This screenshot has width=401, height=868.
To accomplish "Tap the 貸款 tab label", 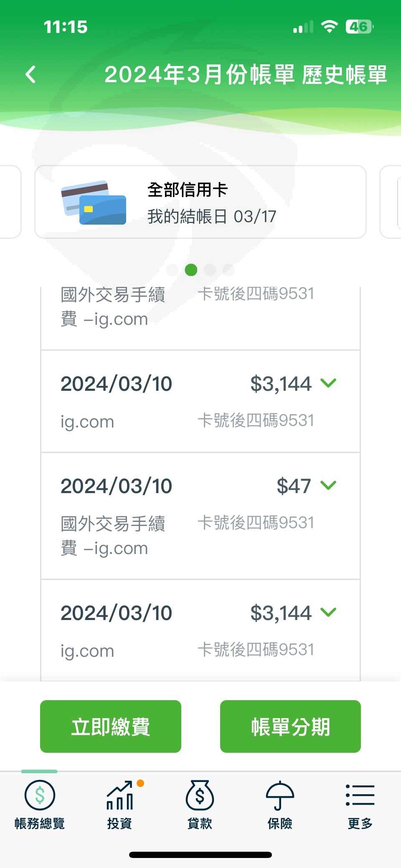I will point(200,823).
